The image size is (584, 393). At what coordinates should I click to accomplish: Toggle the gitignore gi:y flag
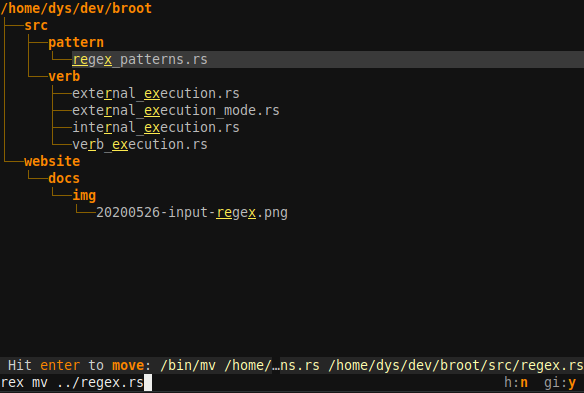click(x=560, y=383)
